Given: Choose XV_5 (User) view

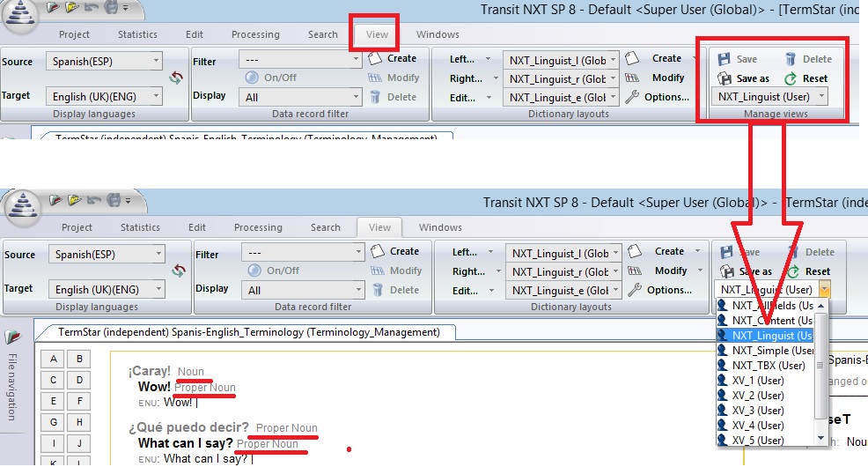Looking at the screenshot, I should click(x=766, y=440).
